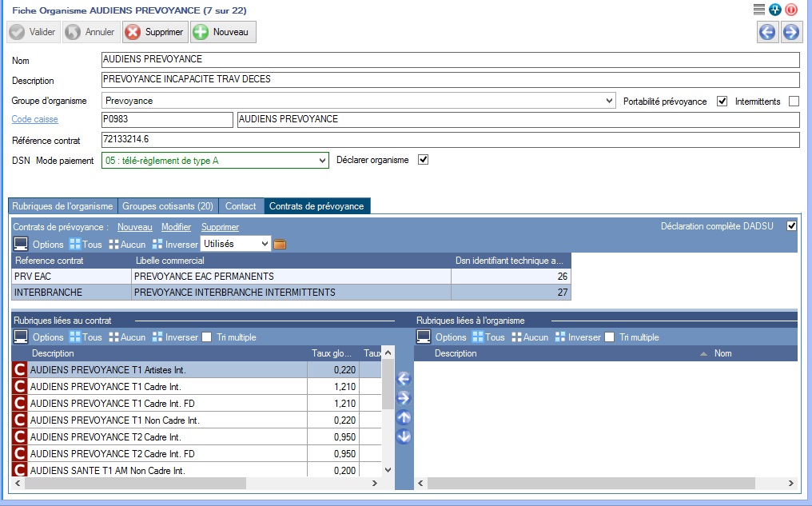Click the previous record blue arrow
This screenshot has height=506, width=812.
(x=767, y=32)
